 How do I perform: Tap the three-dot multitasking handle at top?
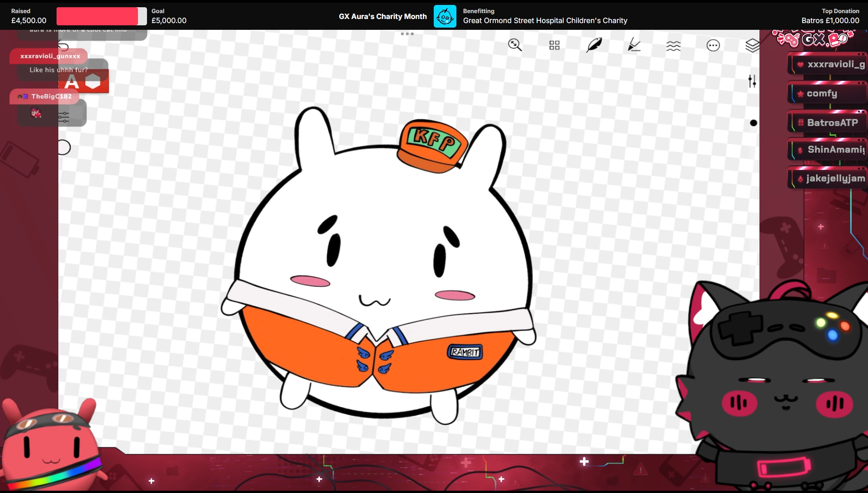[407, 34]
